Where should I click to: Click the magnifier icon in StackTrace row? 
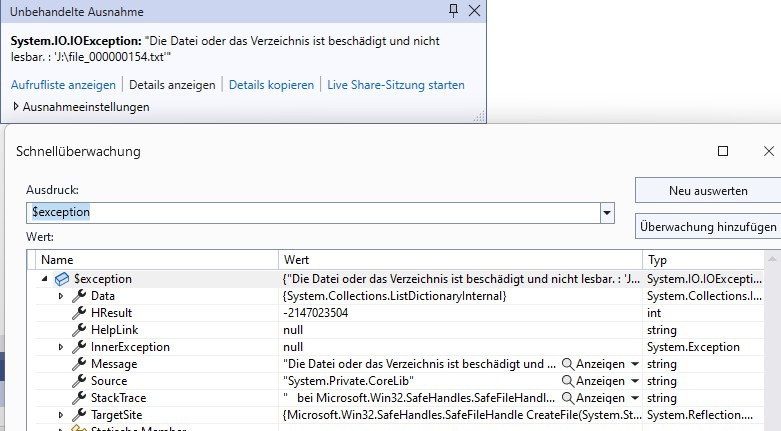[x=568, y=398]
